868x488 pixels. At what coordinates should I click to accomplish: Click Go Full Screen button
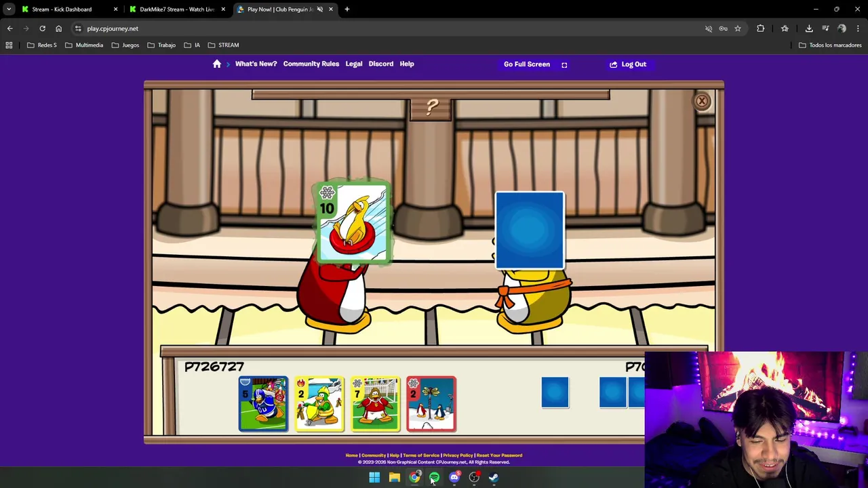tap(535, 64)
